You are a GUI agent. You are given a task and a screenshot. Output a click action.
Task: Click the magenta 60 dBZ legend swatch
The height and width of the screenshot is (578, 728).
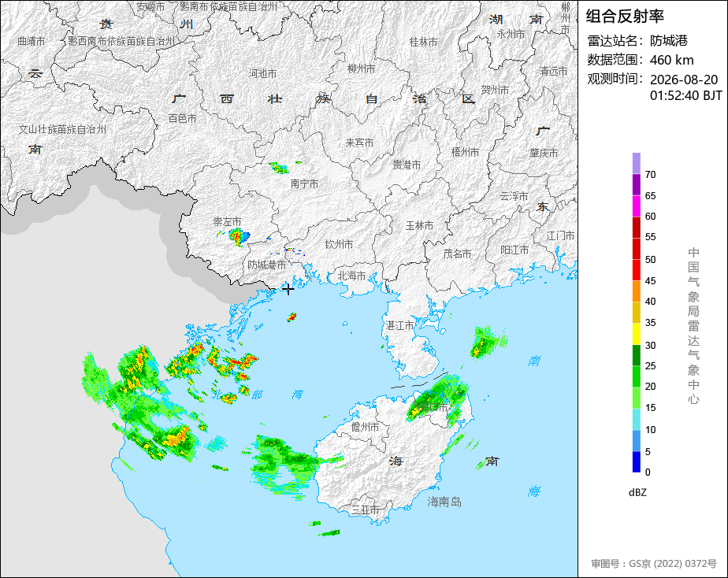[x=636, y=206]
